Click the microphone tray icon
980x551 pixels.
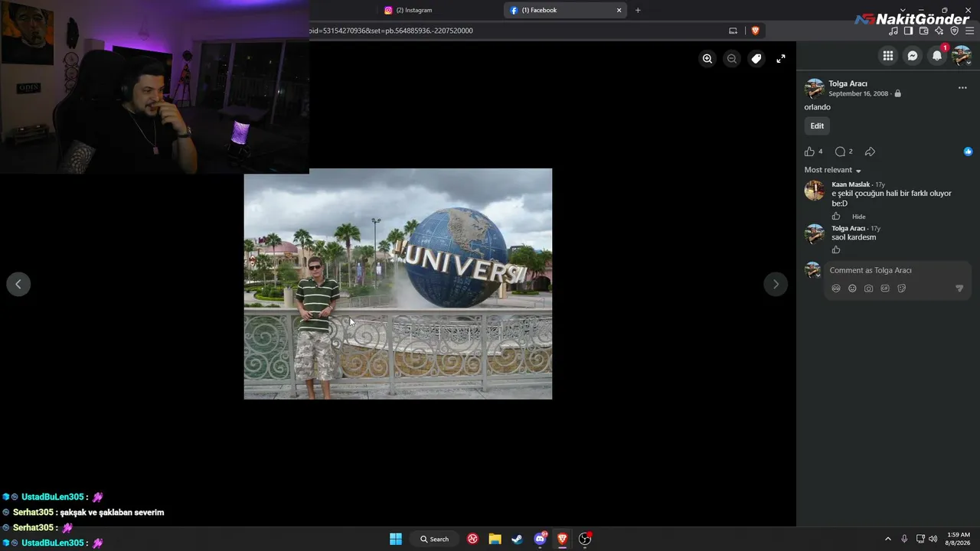(x=905, y=539)
